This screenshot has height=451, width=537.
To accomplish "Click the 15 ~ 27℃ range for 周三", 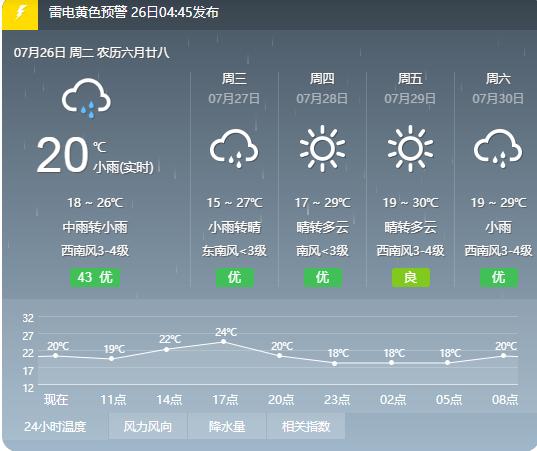I will (234, 203).
